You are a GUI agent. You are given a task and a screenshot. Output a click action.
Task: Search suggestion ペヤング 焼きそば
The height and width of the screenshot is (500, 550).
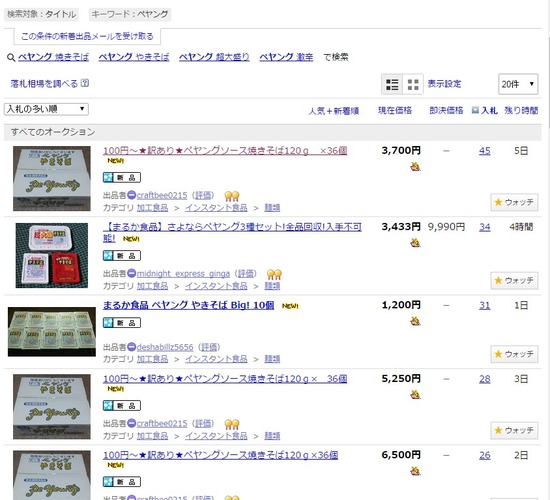(x=53, y=57)
